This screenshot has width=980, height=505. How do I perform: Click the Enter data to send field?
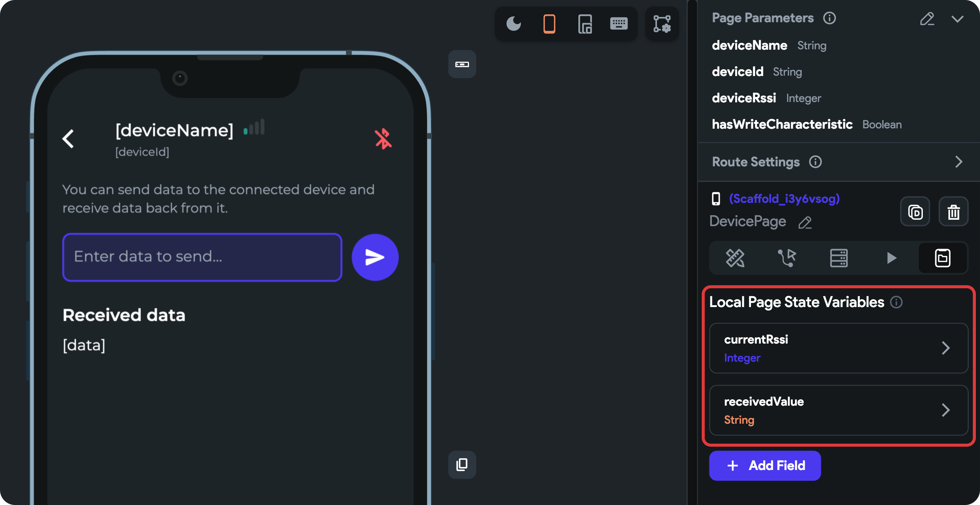[x=202, y=257]
